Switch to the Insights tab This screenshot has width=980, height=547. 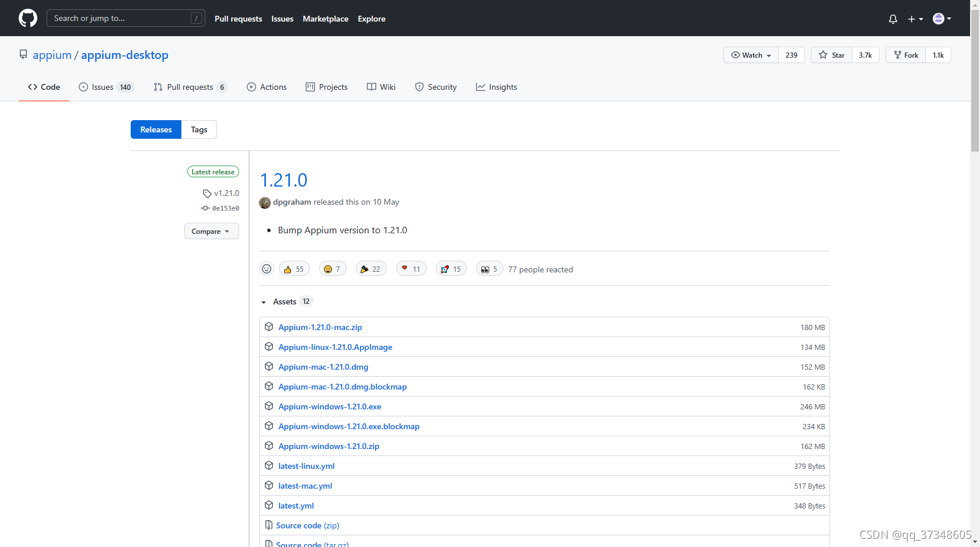point(496,87)
